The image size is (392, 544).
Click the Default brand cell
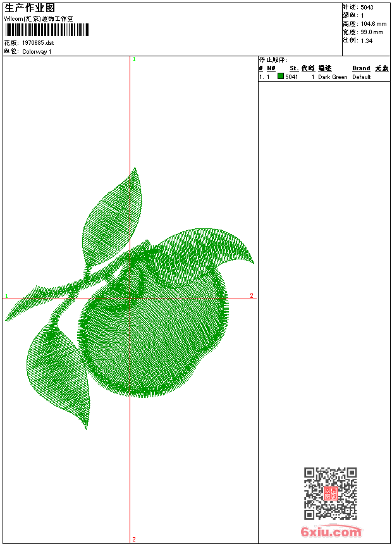(x=362, y=77)
